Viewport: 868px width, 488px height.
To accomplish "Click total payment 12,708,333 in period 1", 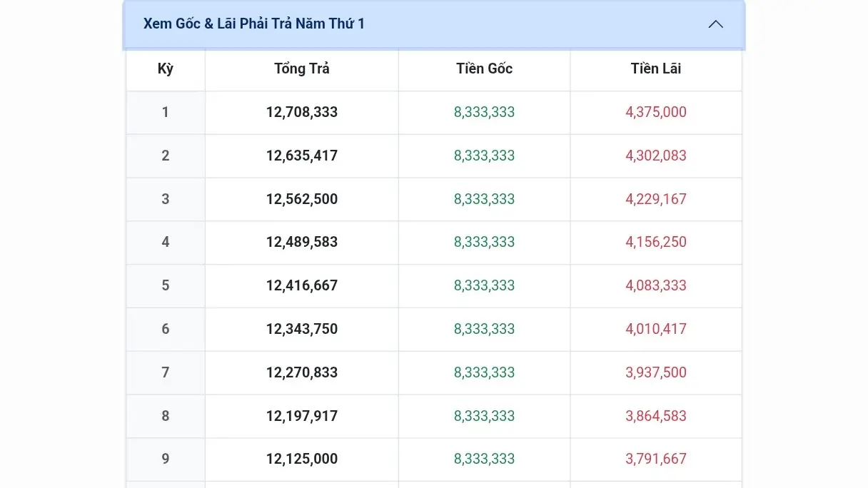I will tap(302, 113).
